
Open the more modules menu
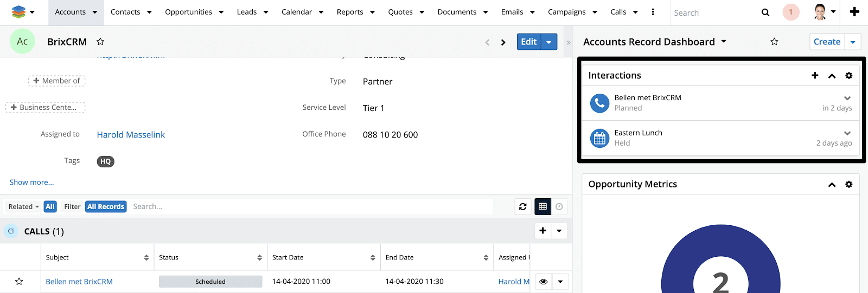pyautogui.click(x=653, y=12)
